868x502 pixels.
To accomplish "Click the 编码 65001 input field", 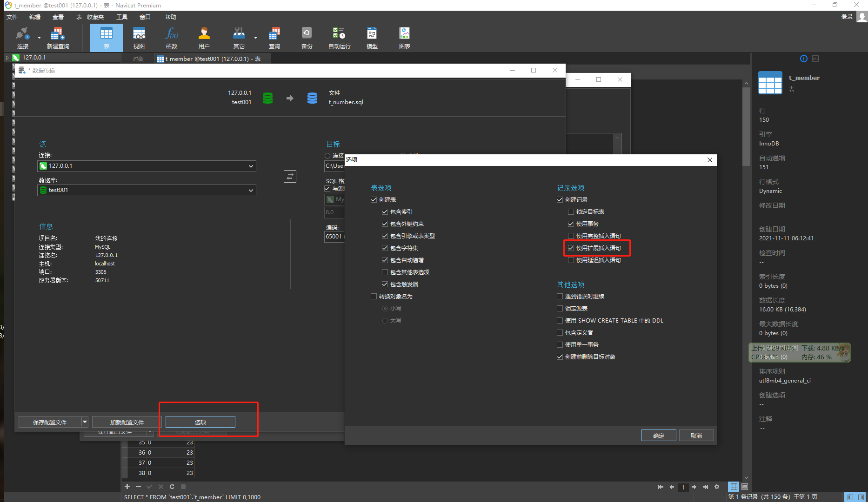I will pyautogui.click(x=334, y=237).
